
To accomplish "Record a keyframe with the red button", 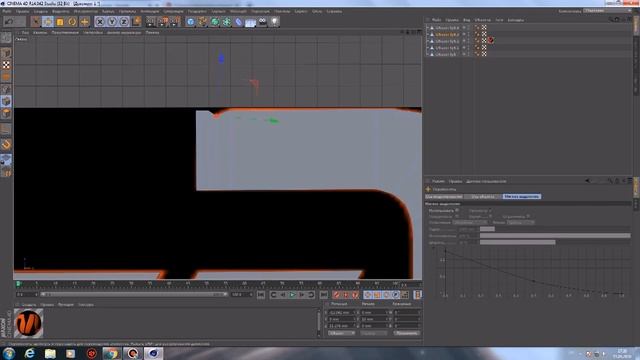I will coord(336,294).
